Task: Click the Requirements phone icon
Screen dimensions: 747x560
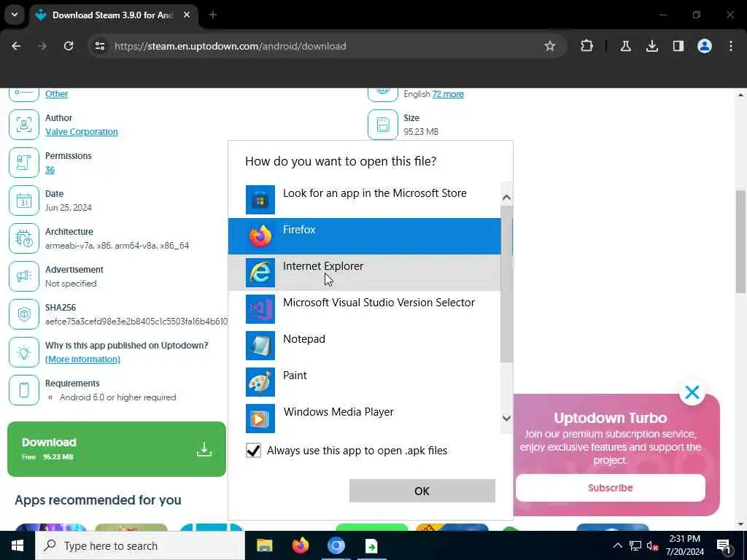Action: 24,390
